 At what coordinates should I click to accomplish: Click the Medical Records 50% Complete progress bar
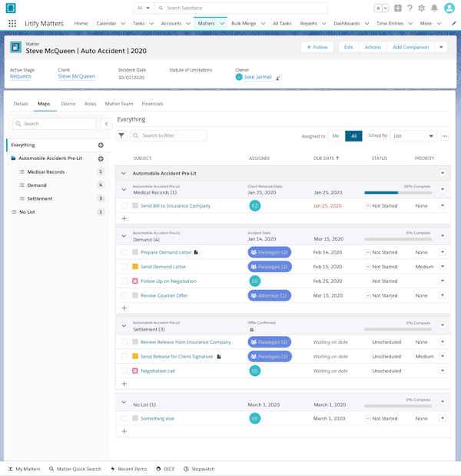[398, 192]
